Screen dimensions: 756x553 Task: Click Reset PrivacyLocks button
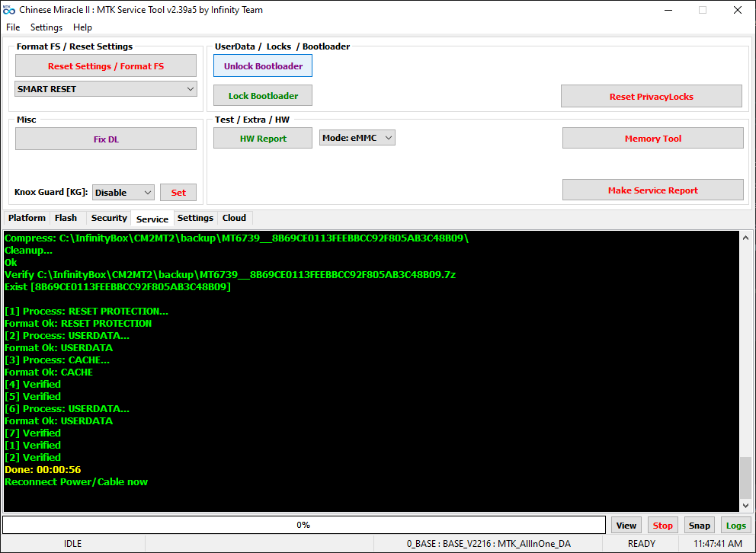point(652,96)
